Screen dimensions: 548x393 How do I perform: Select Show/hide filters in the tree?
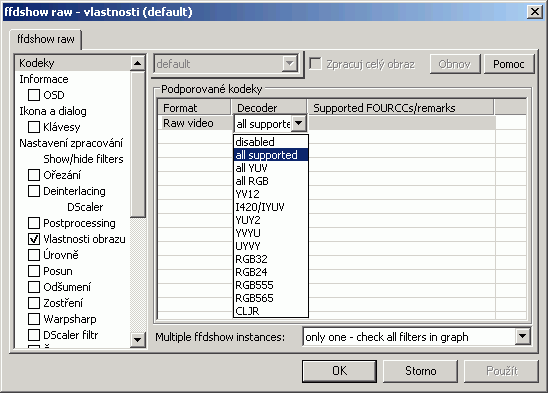coord(83,159)
